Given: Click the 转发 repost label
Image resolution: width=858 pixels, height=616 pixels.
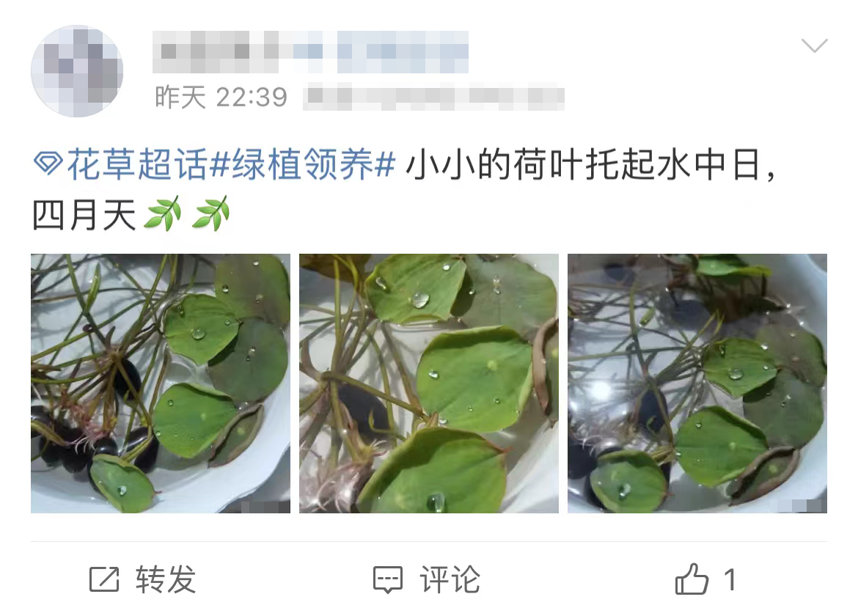Looking at the screenshot, I should (x=166, y=580).
